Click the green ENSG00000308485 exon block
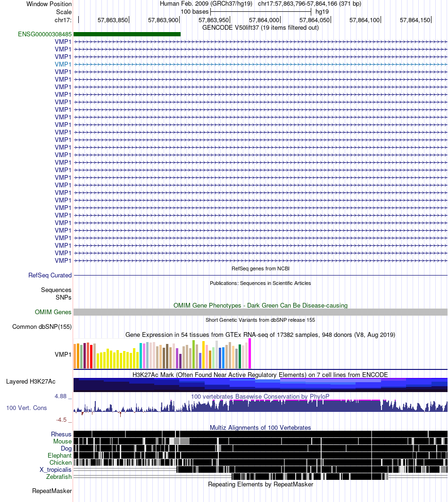 coord(127,34)
